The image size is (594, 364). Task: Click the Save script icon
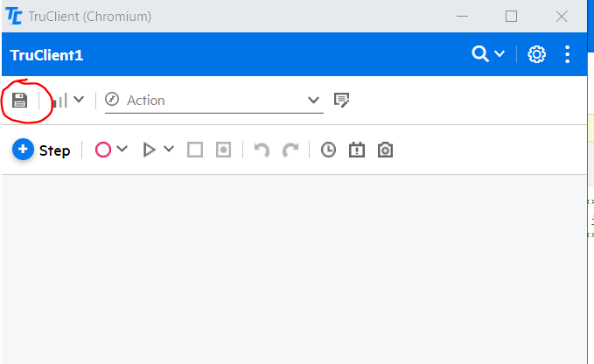click(x=19, y=100)
